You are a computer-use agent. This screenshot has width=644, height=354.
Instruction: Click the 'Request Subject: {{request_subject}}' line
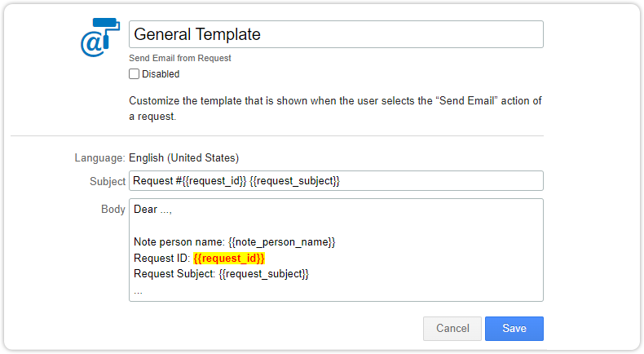(x=222, y=274)
